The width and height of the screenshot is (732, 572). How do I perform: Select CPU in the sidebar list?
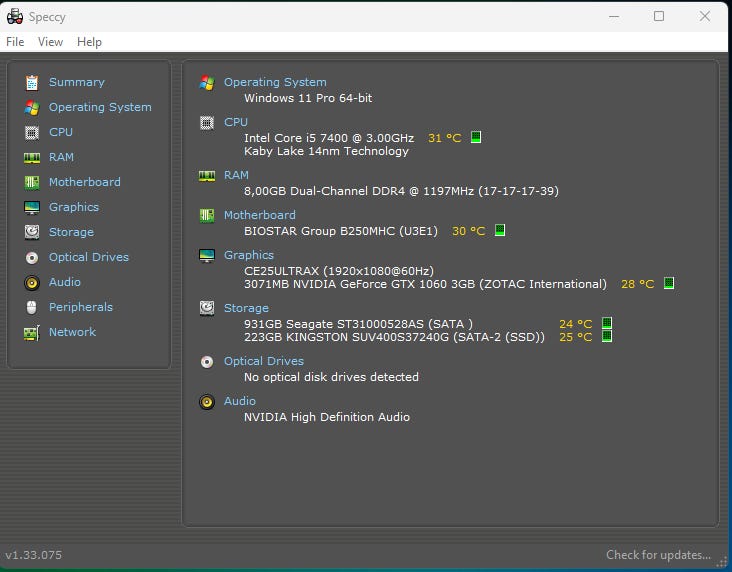[61, 132]
